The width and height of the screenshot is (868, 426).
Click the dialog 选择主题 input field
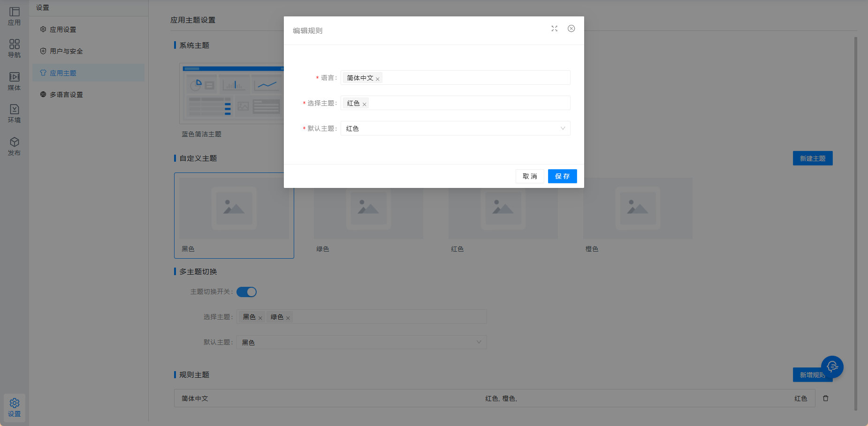coord(455,103)
